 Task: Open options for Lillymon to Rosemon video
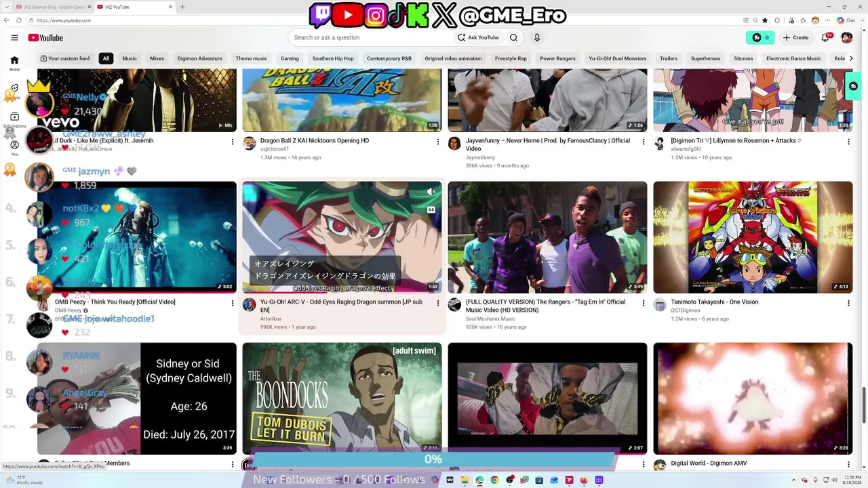click(848, 142)
